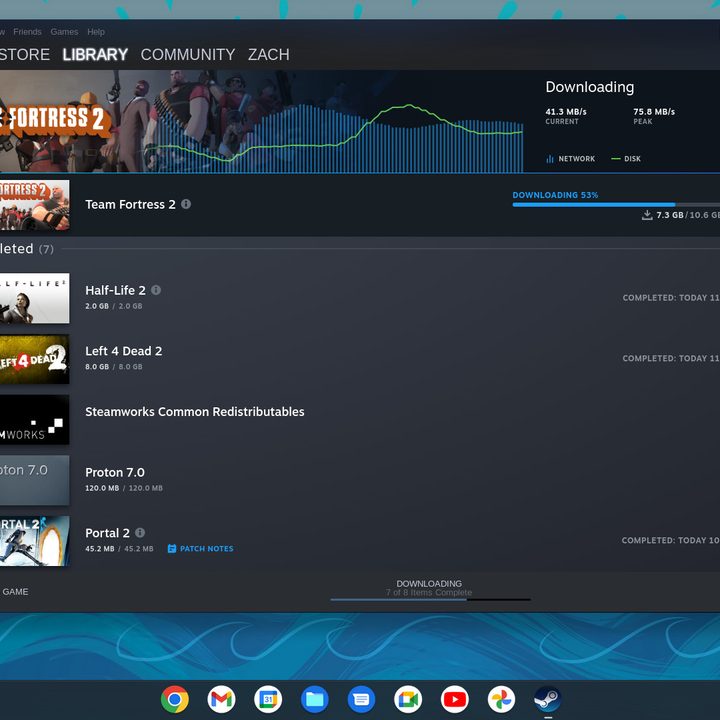This screenshot has width=720, height=720.
Task: Click the '45.2 MB / 45.2 MB' size text
Action: pyautogui.click(x=119, y=548)
